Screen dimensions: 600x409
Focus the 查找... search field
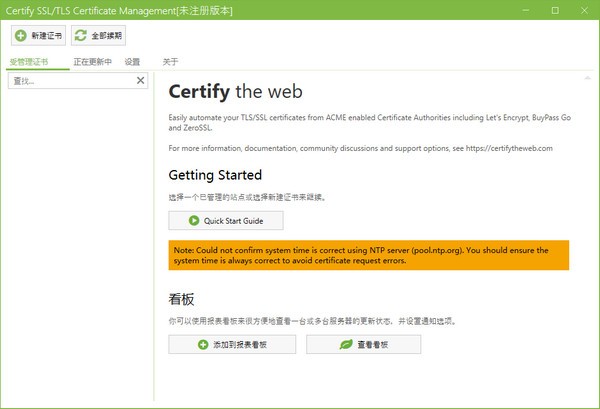coord(70,81)
